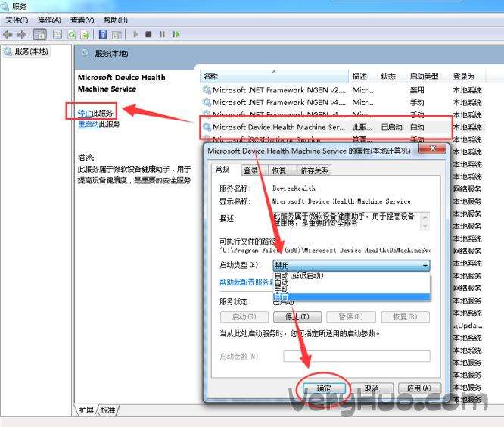Image resolution: width=504 pixels, height=427 pixels.
Task: Select the Microsoft .NET Framework NGEN v2 row
Action: [x=342, y=90]
